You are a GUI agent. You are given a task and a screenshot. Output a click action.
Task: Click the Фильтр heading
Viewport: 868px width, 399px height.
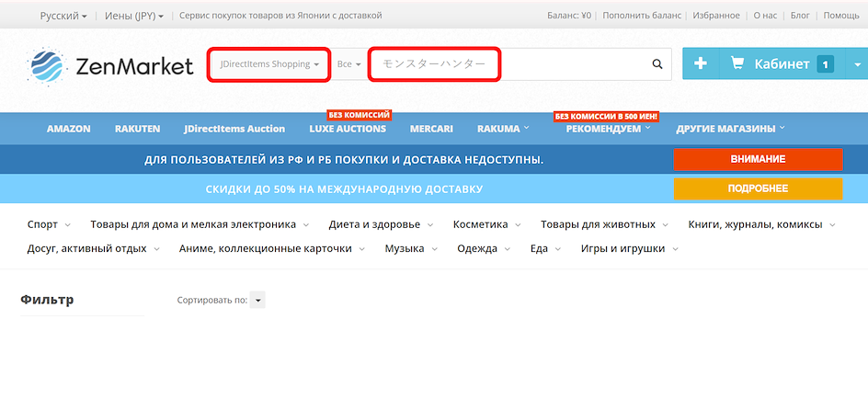pyautogui.click(x=47, y=300)
